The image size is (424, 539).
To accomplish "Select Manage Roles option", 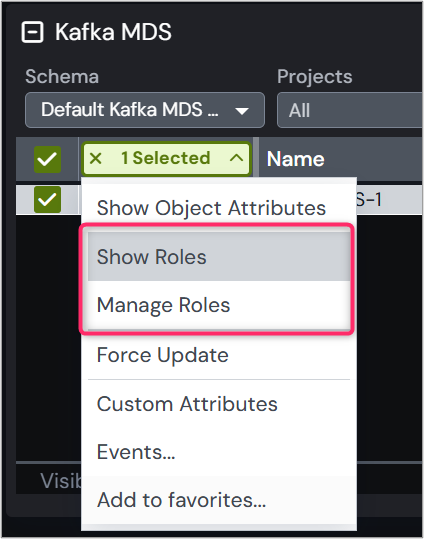I will click(x=219, y=305).
